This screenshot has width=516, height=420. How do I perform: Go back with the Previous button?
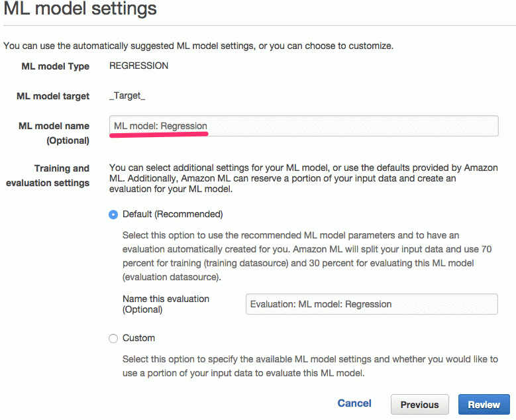419,405
